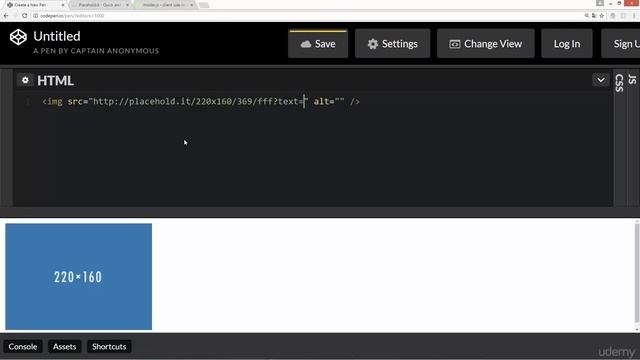Click the Captain Anonymous author text

tap(96, 51)
